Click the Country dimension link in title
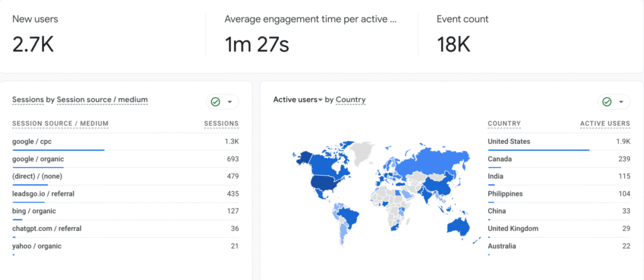Viewport: 644px width, 280px height. pos(350,100)
